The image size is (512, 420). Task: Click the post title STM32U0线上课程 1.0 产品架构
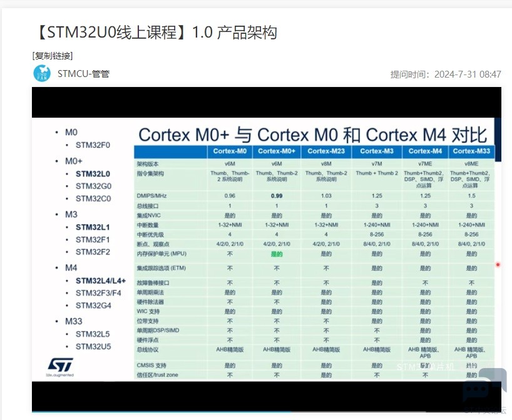point(155,33)
